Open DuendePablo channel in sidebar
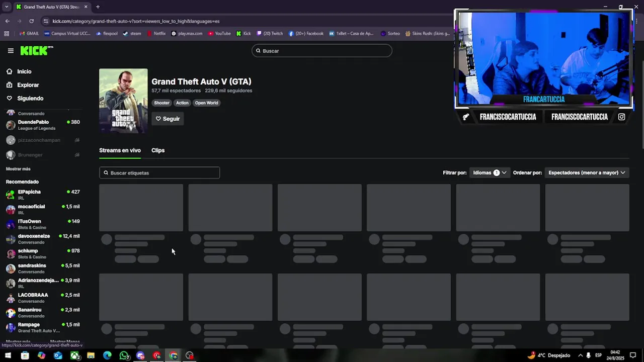644x362 pixels. click(43, 125)
